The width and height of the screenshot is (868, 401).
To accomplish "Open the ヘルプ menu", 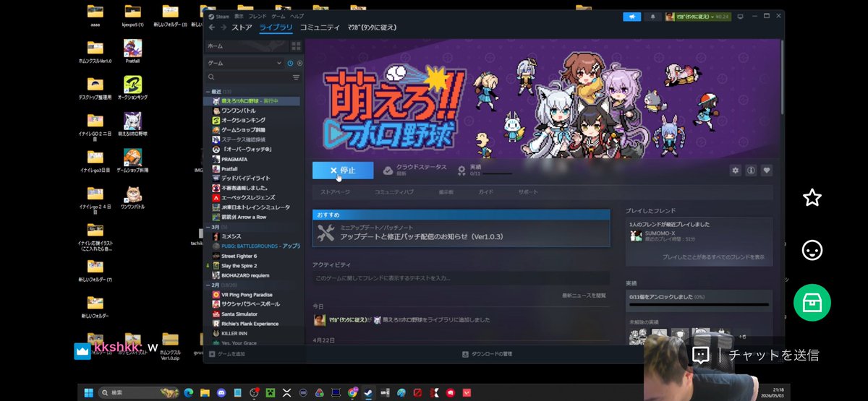I will coord(297,16).
